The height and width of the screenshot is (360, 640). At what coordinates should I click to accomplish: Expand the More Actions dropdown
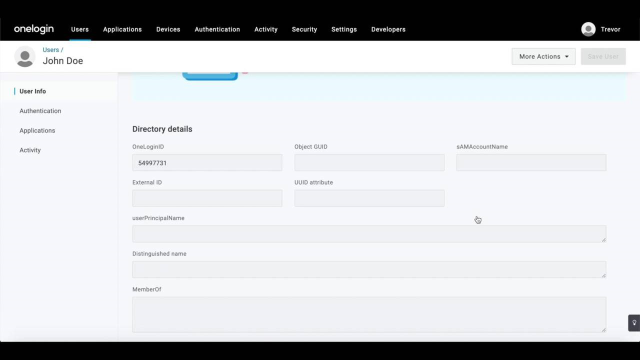pos(544,56)
